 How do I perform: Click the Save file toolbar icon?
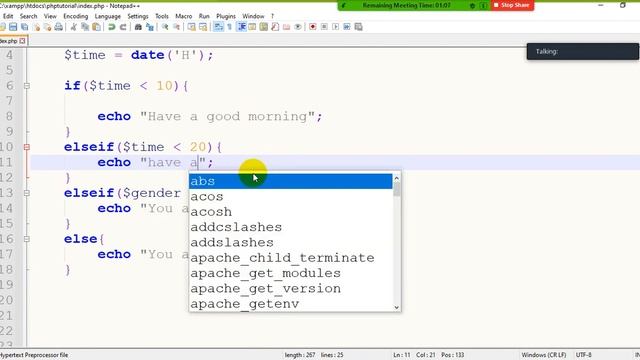click(x=13, y=27)
